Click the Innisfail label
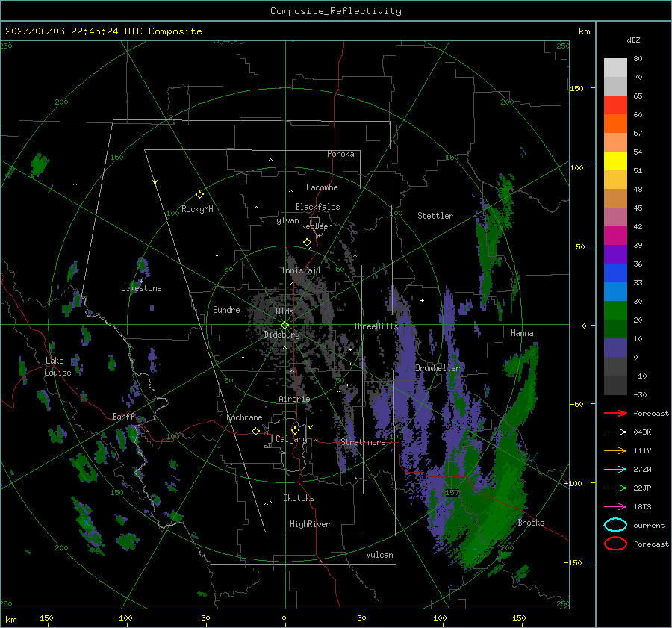Image resolution: width=672 pixels, height=628 pixels. coord(301,270)
